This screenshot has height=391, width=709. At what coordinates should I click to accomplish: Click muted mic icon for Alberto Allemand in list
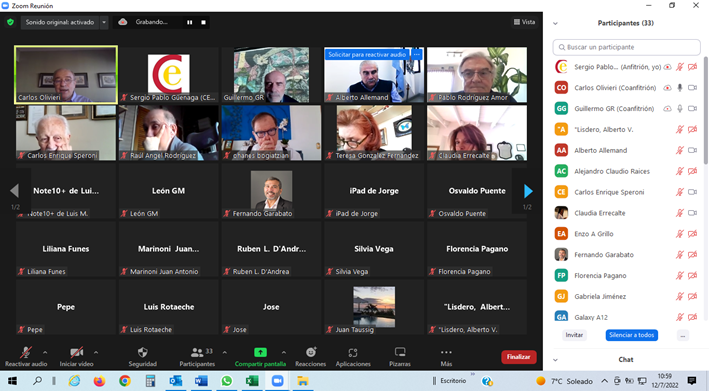pyautogui.click(x=680, y=150)
